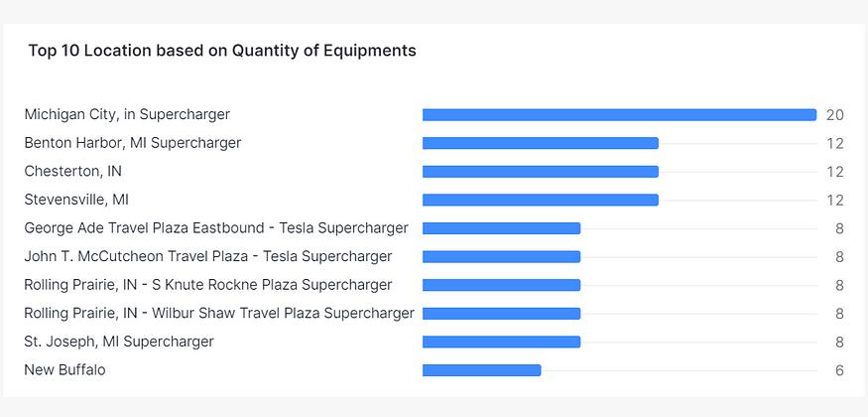Click the value 20 for Michigan City
This screenshot has width=868, height=417.
pyautogui.click(x=834, y=115)
